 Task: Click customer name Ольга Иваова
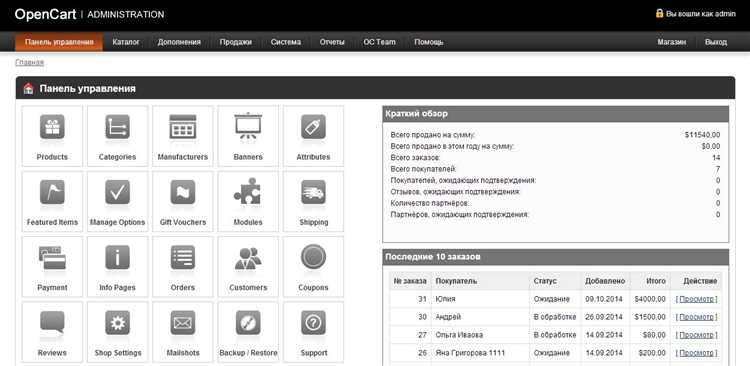tap(459, 335)
